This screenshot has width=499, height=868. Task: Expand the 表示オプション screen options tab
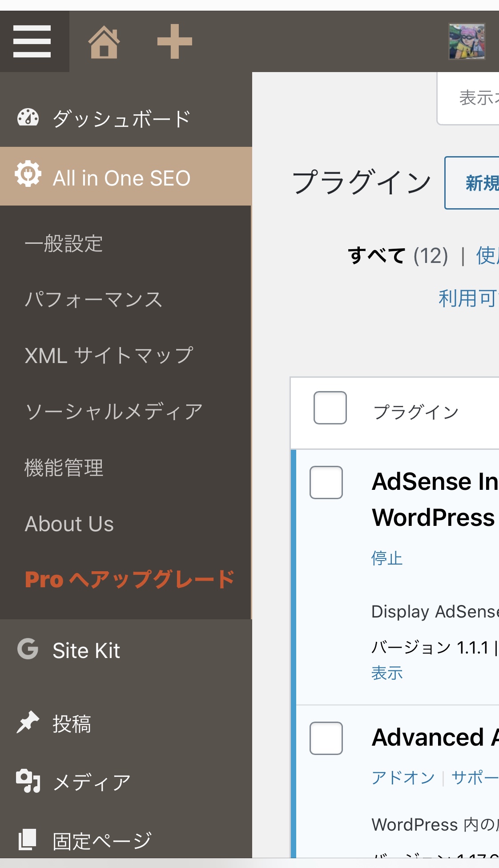(x=468, y=98)
